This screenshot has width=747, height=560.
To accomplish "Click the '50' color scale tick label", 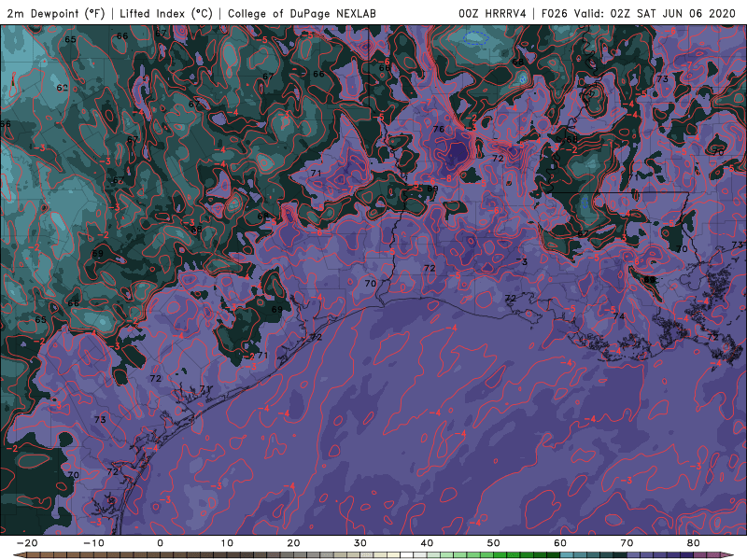I will 494,543.
